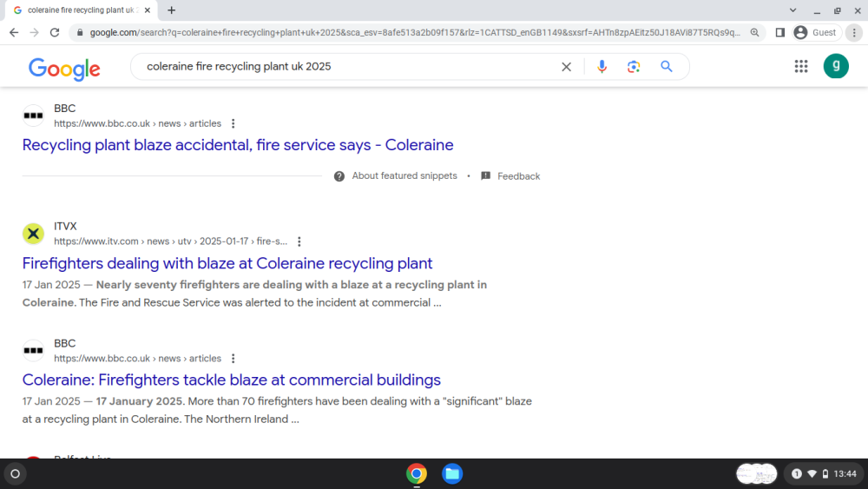This screenshot has height=489, width=868.
Task: Click the notification count icon
Action: coord(797,473)
